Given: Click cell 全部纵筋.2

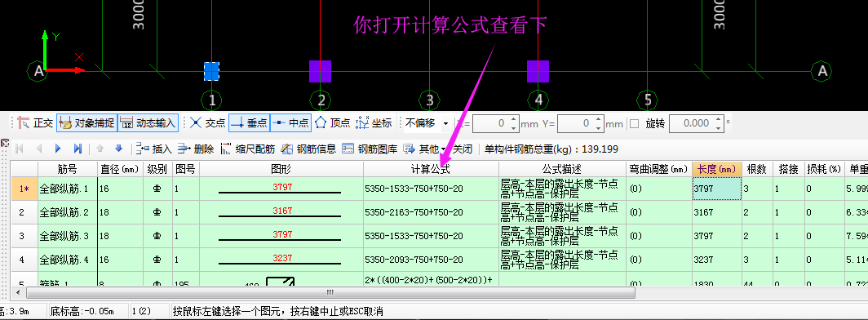Looking at the screenshot, I should click(68, 212).
